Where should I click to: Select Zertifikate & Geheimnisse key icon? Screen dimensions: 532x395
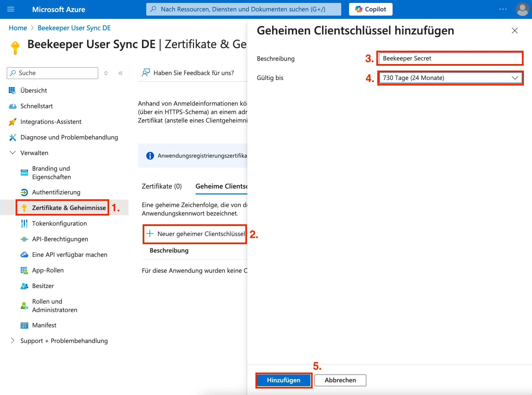pos(24,208)
